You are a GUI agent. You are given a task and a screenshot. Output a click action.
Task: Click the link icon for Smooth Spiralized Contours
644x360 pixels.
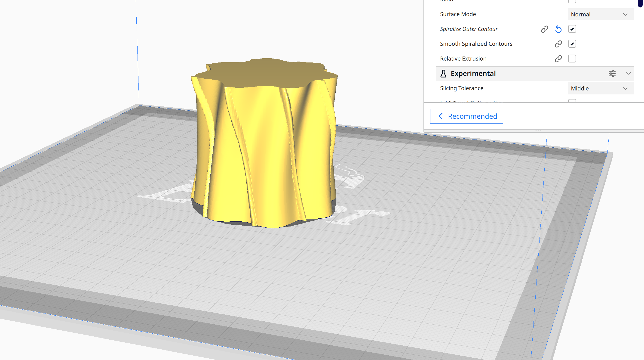click(x=558, y=44)
